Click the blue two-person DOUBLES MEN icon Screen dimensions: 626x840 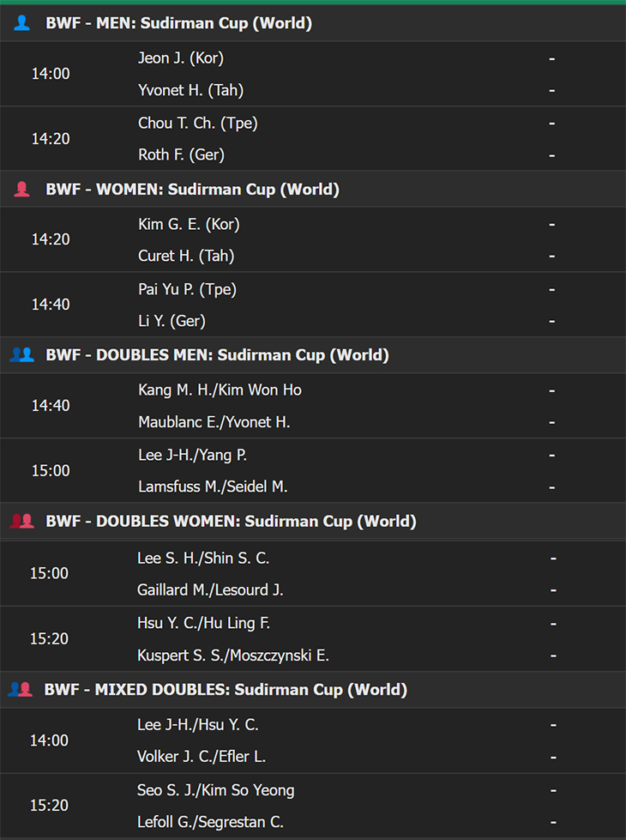22,354
